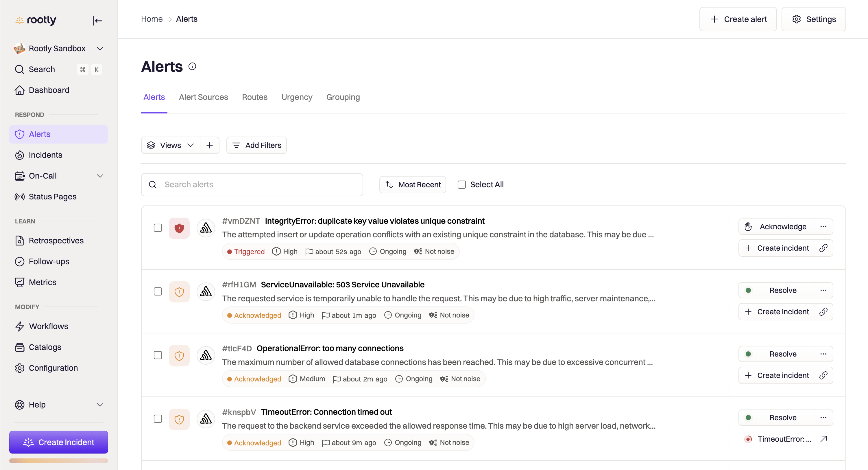Expand the Rootly Sandbox workspace dropdown
This screenshot has width=868, height=470.
100,49
